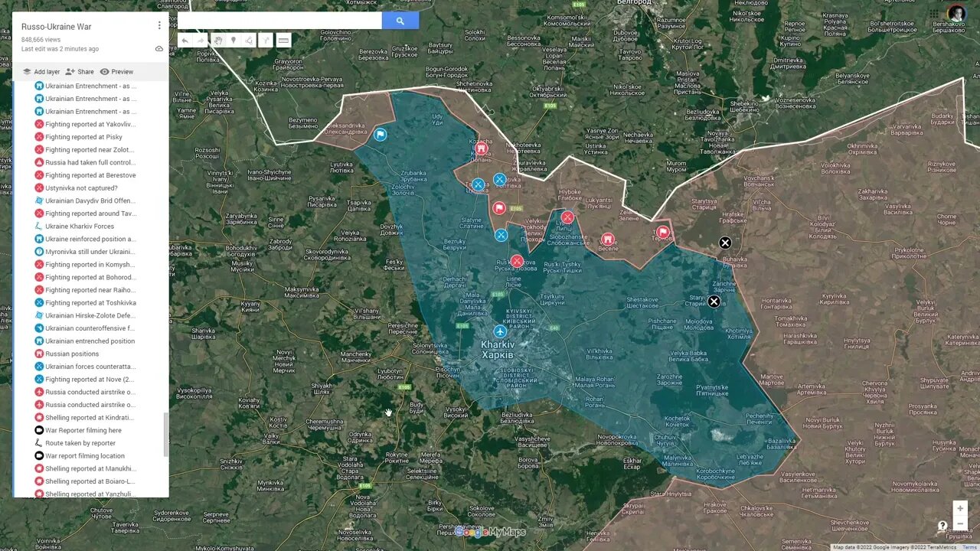
Task: Select 'Ukraine Kharkiv Forces' in layer list
Action: point(80,227)
